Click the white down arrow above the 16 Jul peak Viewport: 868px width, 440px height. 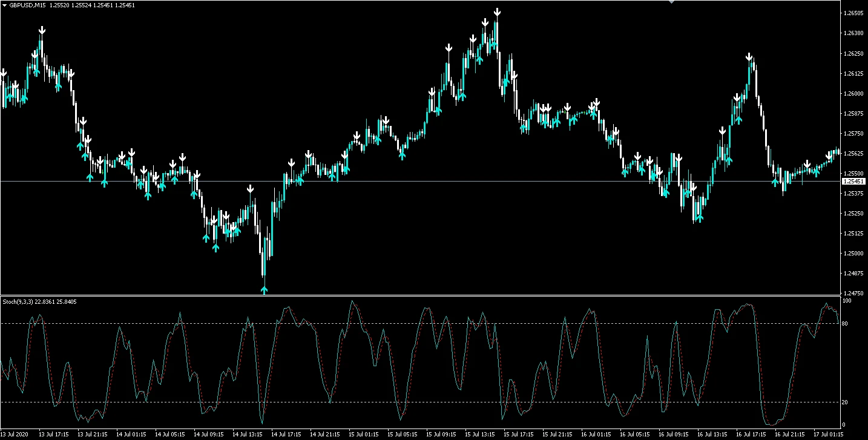pyautogui.click(x=749, y=57)
